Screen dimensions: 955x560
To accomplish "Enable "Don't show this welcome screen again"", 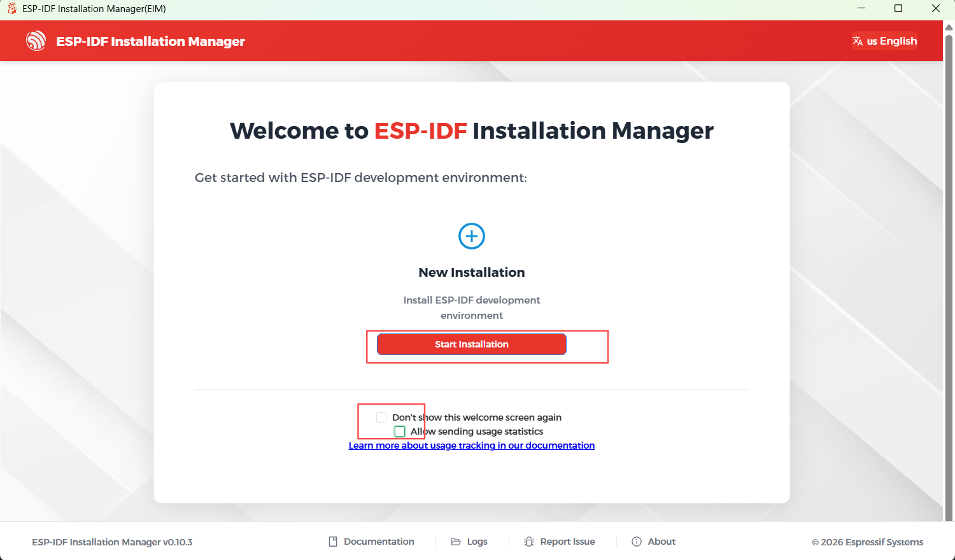I will pos(381,417).
